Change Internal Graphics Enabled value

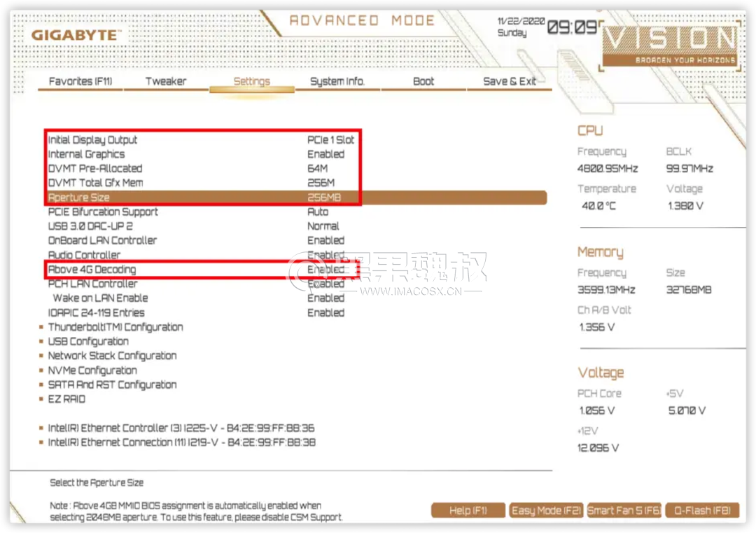(x=326, y=154)
